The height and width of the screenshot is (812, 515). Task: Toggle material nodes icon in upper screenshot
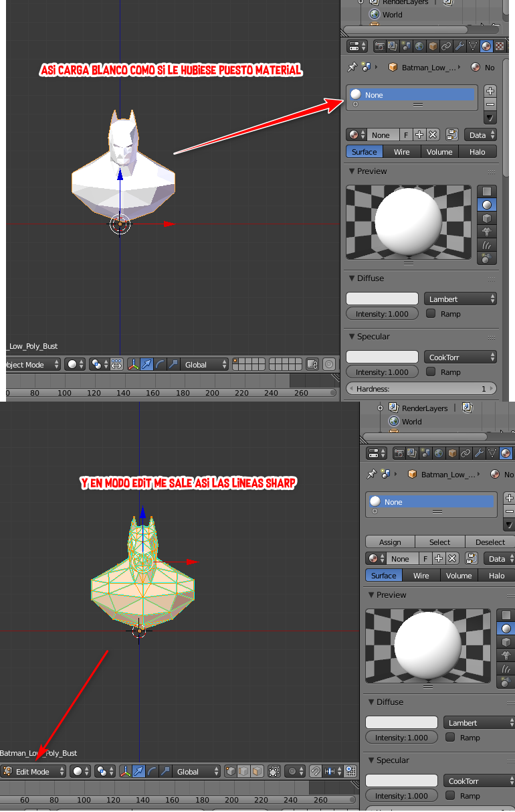[451, 135]
